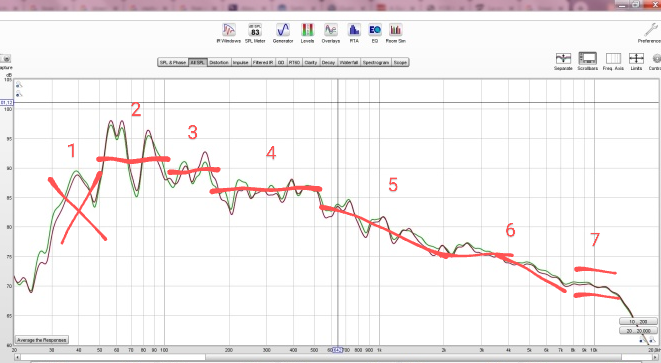Screen dimensions: 661x363
Task: Open the Levels meter icon
Action: (307, 33)
